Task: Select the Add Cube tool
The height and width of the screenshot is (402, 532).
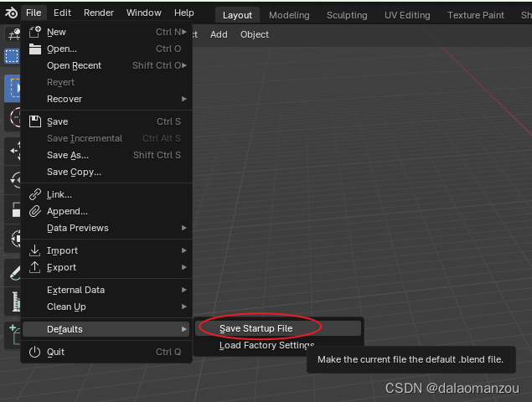Action: pos(14,334)
